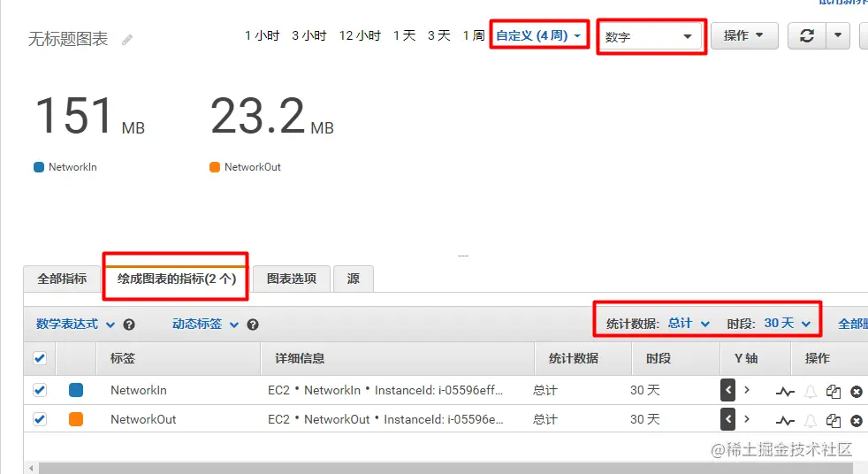
Task: Select 3 小时 time range
Action: point(308,35)
